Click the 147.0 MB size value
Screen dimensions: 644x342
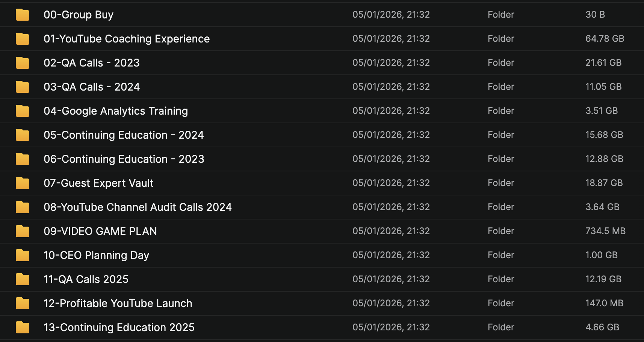pos(604,303)
